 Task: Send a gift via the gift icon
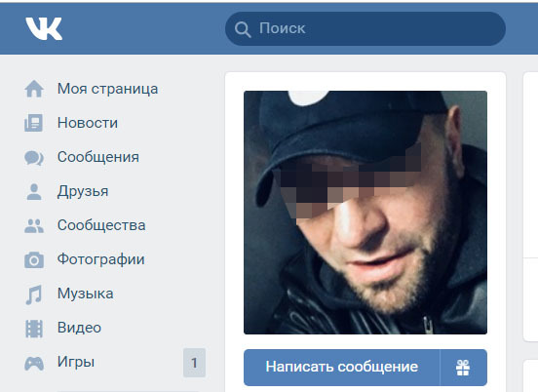click(x=463, y=368)
